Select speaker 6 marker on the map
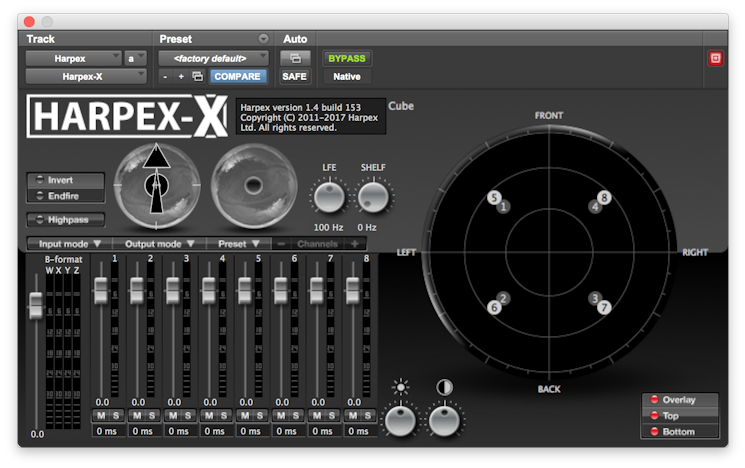The width and height of the screenshot is (745, 468). [x=494, y=307]
